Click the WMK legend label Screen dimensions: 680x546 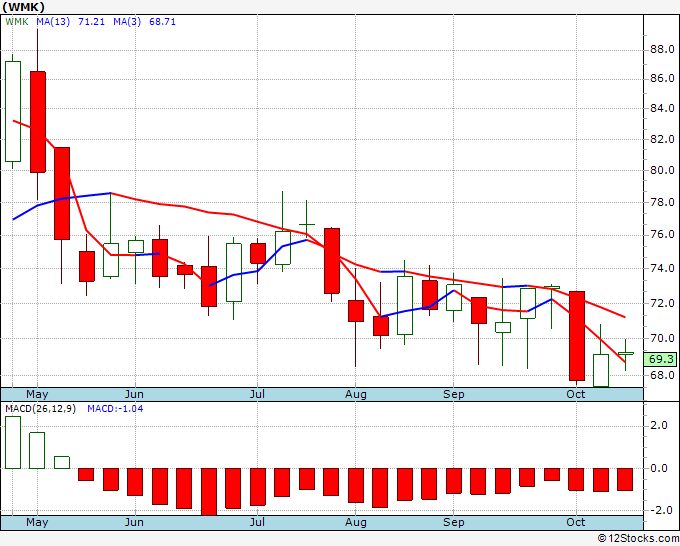[17, 22]
